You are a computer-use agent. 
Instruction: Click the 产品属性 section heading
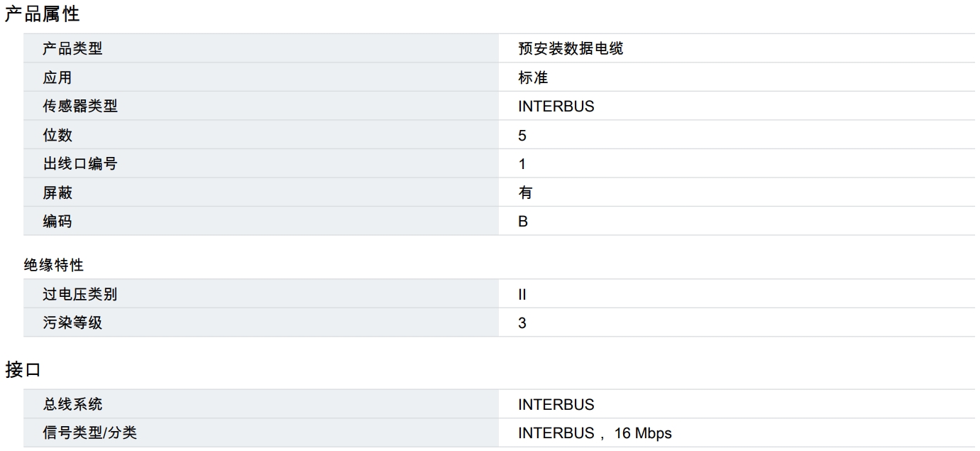[x=43, y=13]
